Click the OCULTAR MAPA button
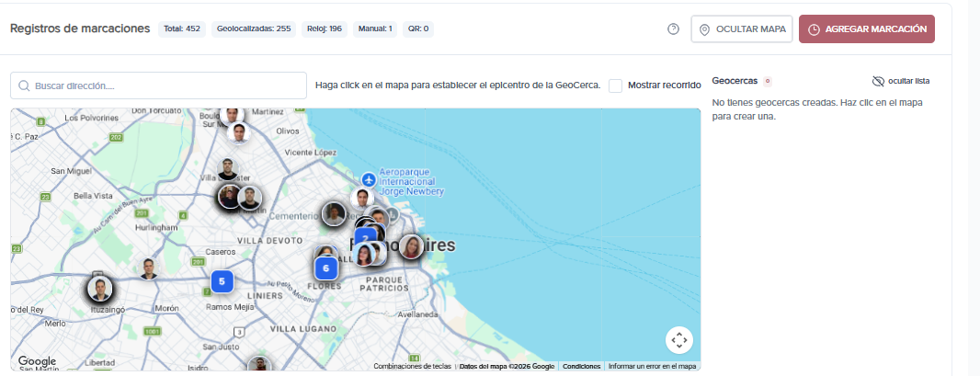Screen dimensions: 980x376 pos(742,29)
